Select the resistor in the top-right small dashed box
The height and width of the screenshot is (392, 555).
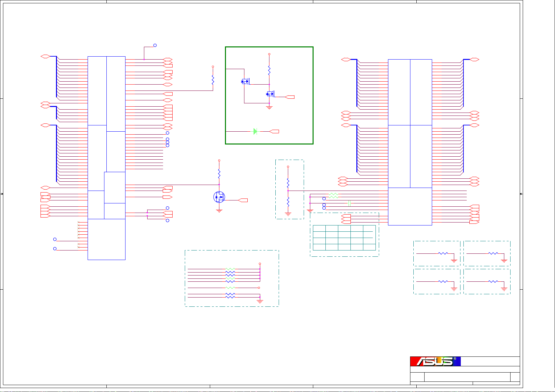493,253
